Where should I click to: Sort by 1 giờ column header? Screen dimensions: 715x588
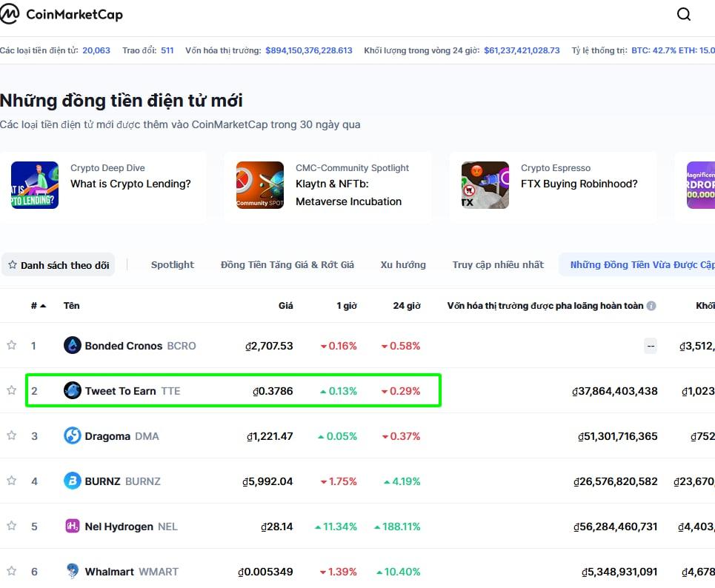coord(347,306)
